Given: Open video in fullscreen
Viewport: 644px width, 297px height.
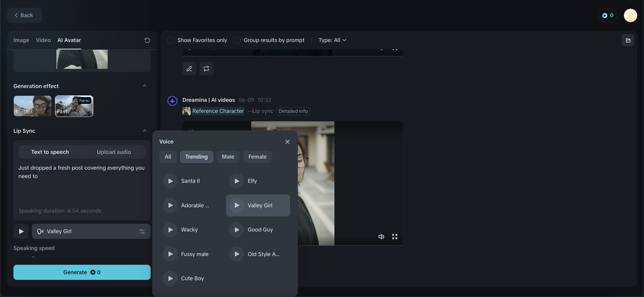Looking at the screenshot, I should pyautogui.click(x=395, y=237).
